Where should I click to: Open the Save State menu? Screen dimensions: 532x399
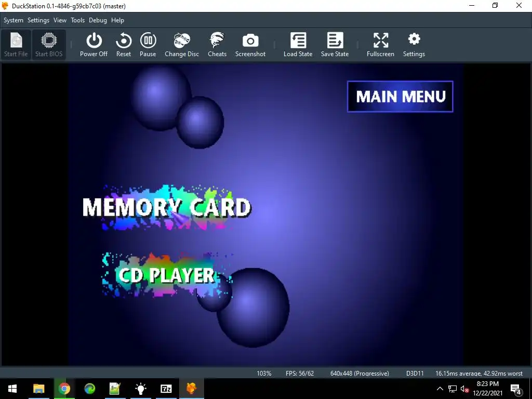[x=335, y=45]
